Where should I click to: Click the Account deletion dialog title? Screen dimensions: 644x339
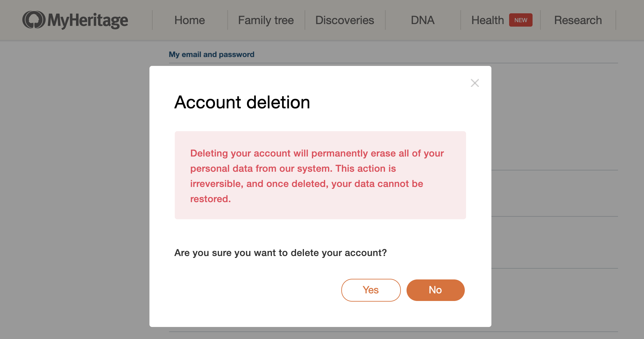(x=242, y=102)
